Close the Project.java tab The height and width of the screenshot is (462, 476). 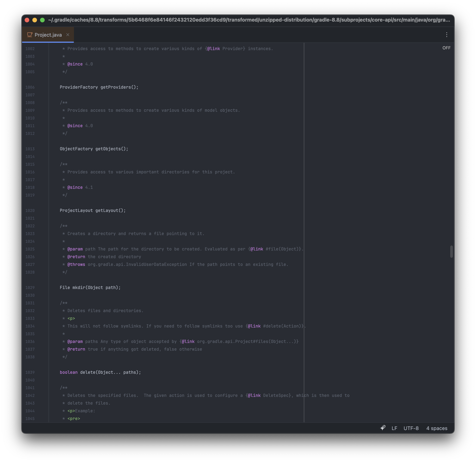tap(68, 35)
